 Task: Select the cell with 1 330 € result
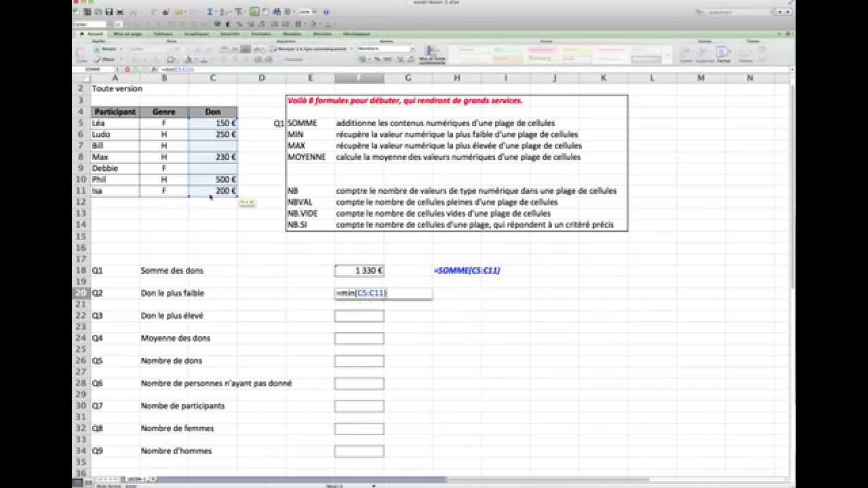[x=359, y=270]
